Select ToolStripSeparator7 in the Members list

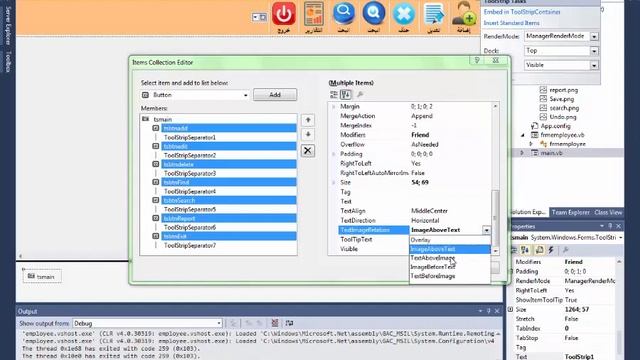[x=189, y=245]
